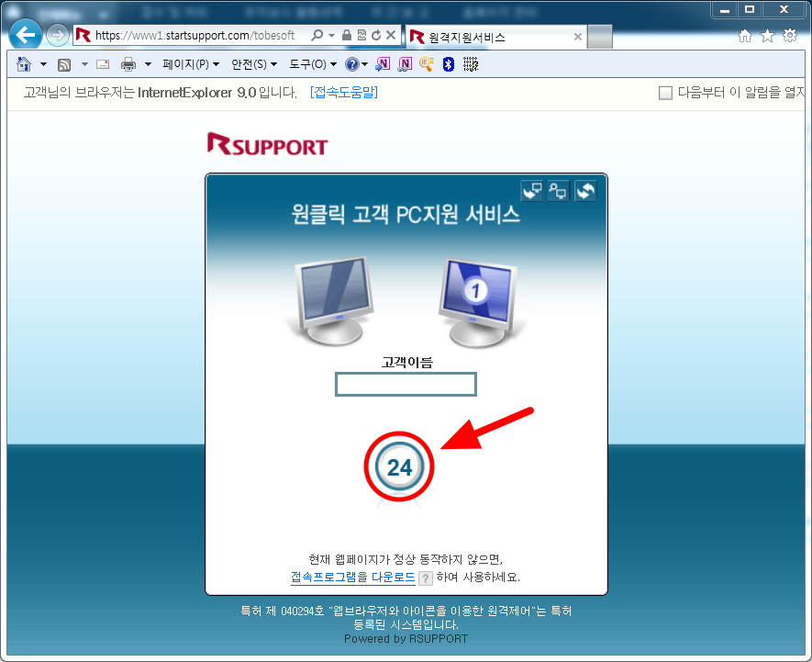Click the left gray monitor image
The image size is (812, 662).
pyautogui.click(x=333, y=300)
